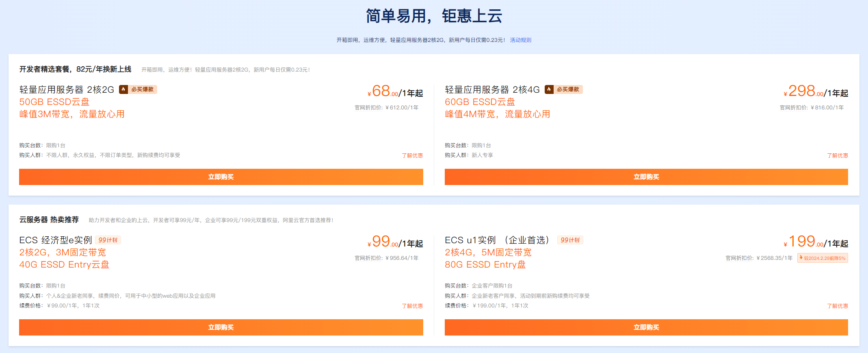This screenshot has width=868, height=353.
Task: Open 了解优惠 for the 2核2G lightweight server
Action: tap(412, 155)
